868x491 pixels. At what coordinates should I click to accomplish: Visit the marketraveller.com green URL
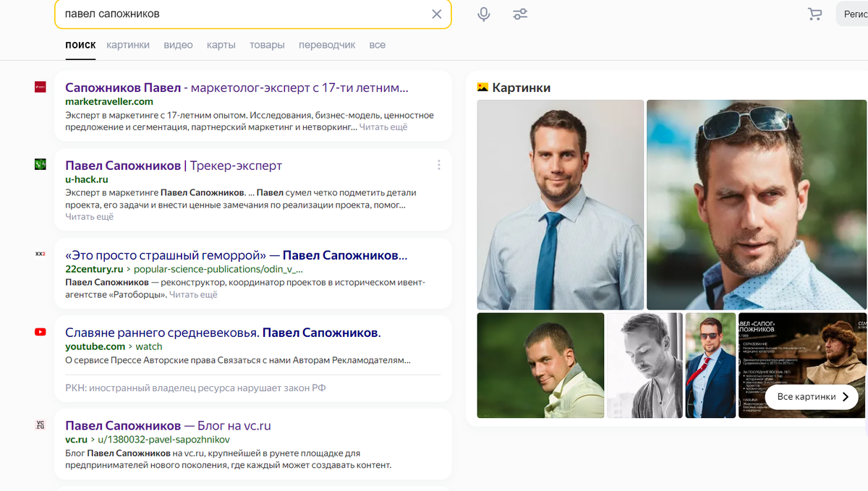point(109,101)
